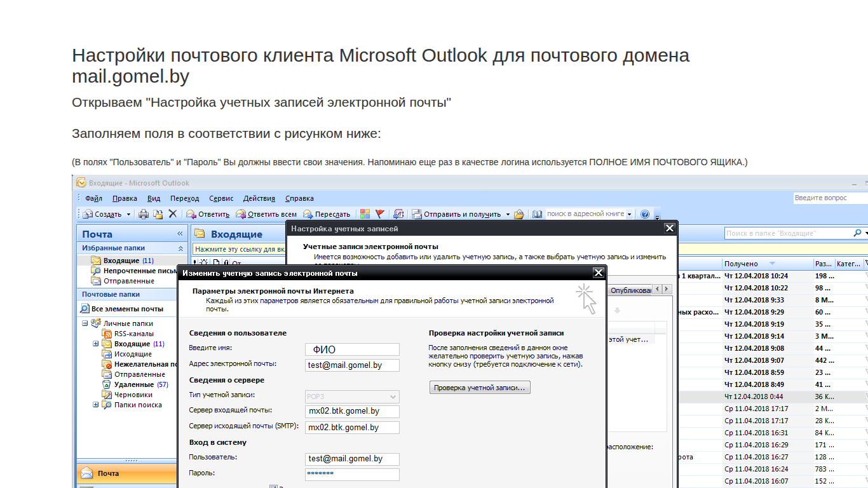Expand the Входящие folder in tree
Screen dimensions: 868x488
pos(96,344)
